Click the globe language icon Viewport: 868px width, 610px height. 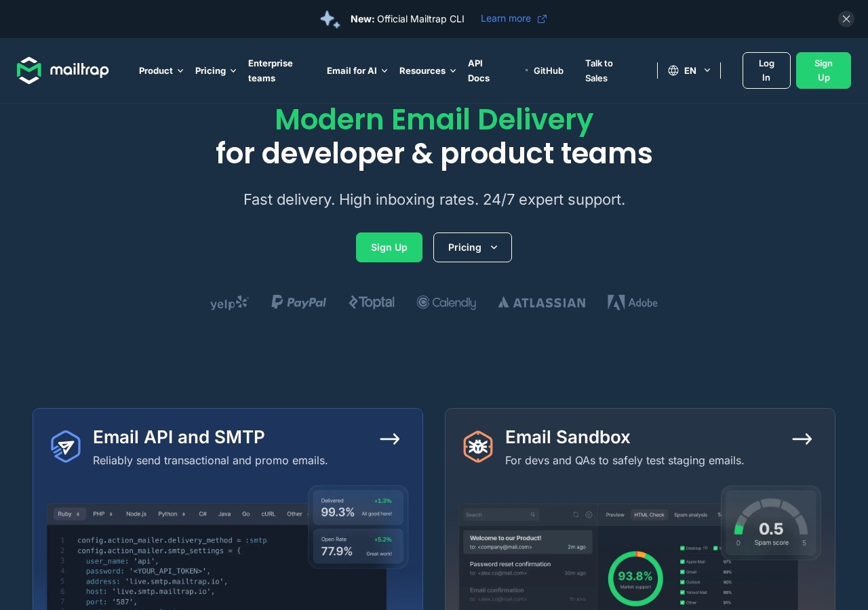[673, 70]
